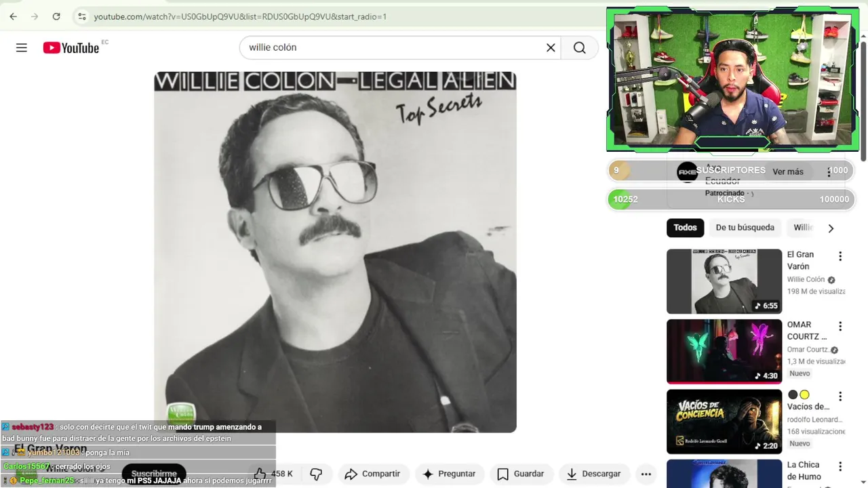Dislike the video with thumbs down

[x=316, y=474]
